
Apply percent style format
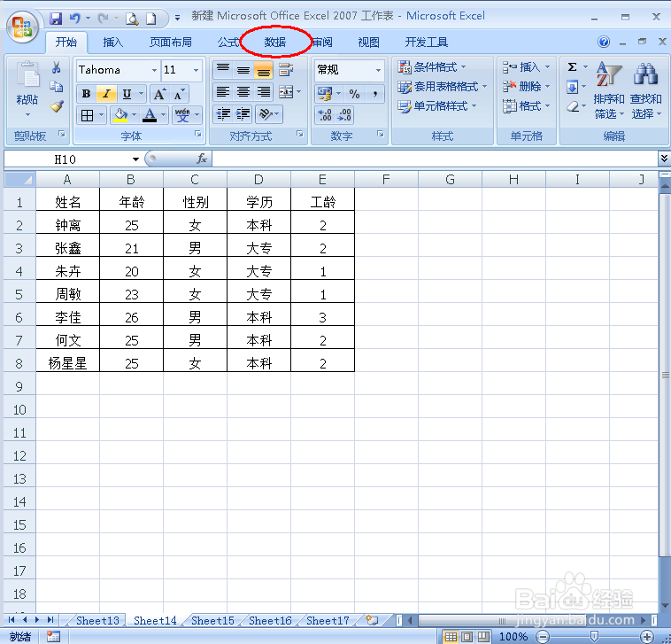tap(354, 94)
